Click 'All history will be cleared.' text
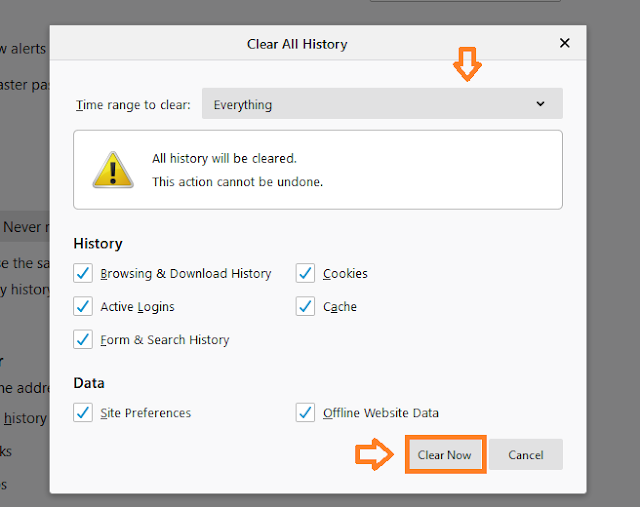This screenshot has height=507, width=640. click(224, 158)
